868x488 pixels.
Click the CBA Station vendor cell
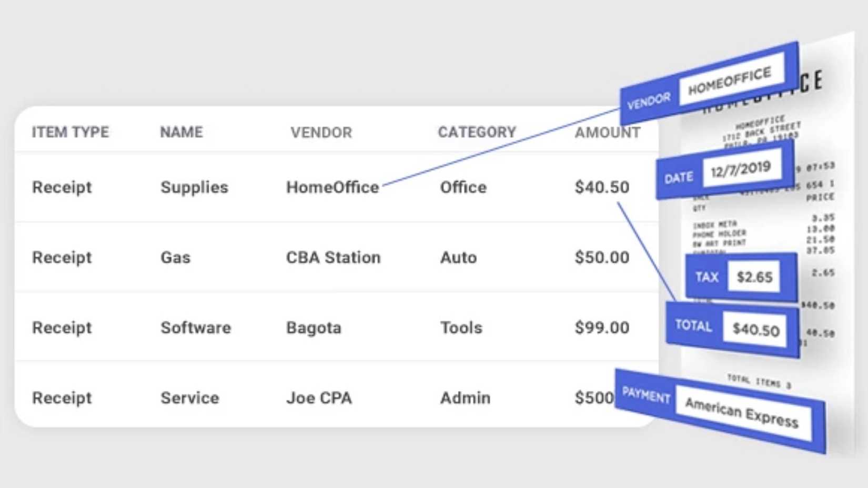coord(333,258)
